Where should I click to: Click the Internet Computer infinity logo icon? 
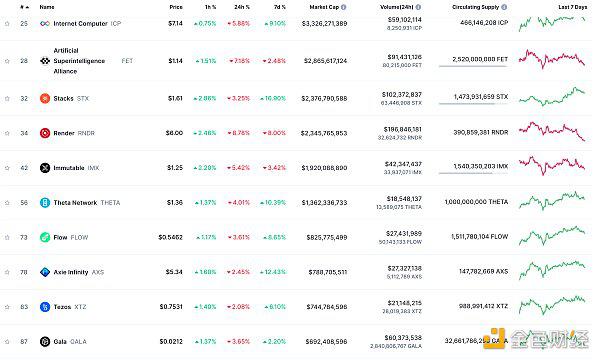(45, 24)
